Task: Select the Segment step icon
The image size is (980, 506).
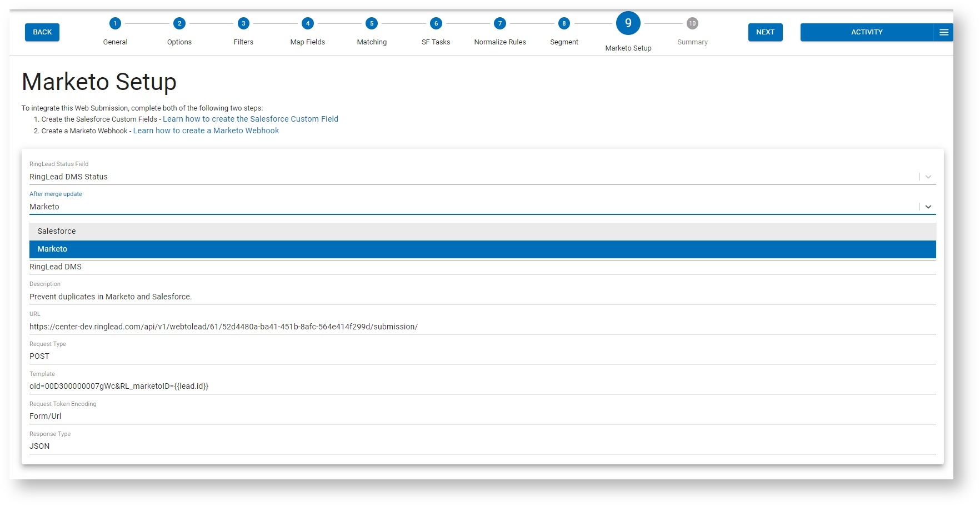Action: tap(564, 23)
